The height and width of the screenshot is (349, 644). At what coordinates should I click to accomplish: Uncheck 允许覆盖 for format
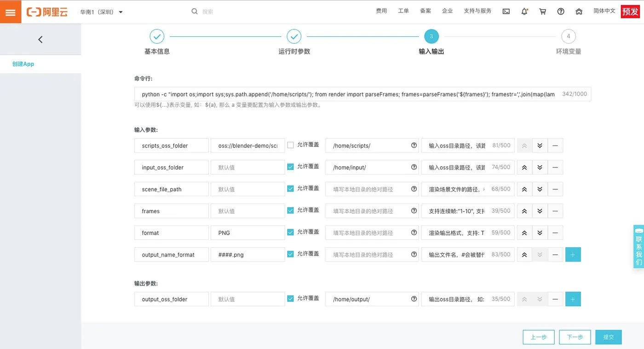[x=290, y=232]
